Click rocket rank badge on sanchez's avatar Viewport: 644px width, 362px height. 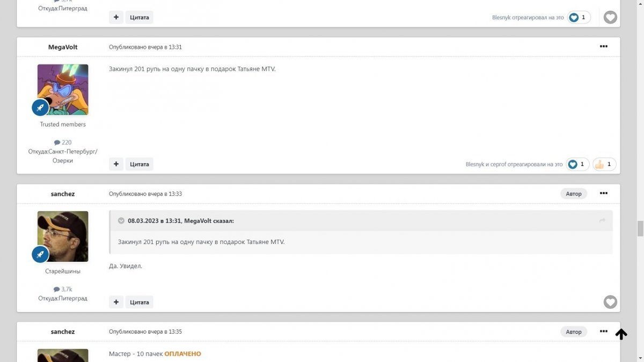pos(40,254)
